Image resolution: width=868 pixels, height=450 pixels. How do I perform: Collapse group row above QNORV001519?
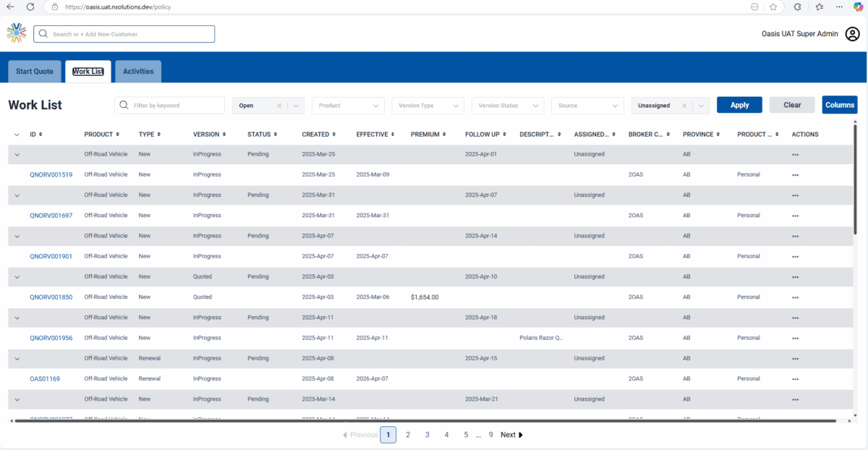tap(17, 154)
